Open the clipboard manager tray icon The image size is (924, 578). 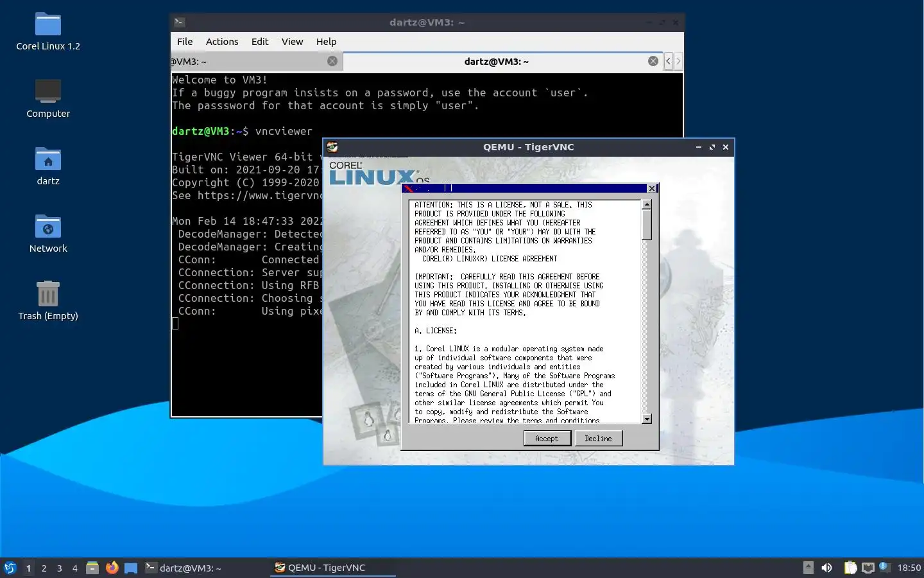850,568
